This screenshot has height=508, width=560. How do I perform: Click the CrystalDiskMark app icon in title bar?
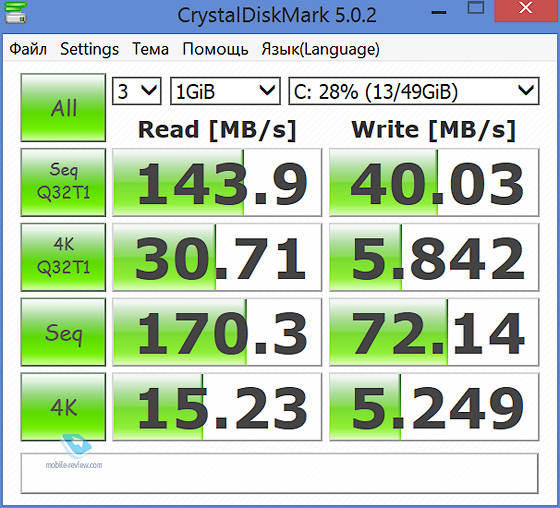(15, 12)
